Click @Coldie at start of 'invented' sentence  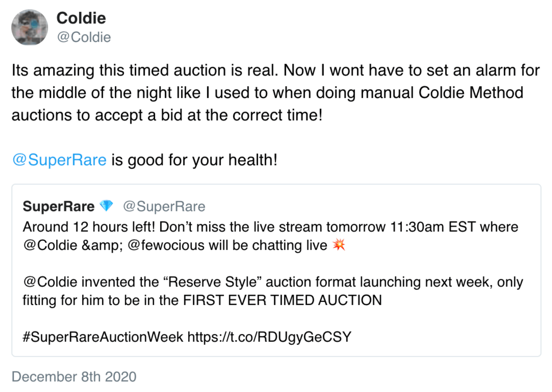[50, 282]
